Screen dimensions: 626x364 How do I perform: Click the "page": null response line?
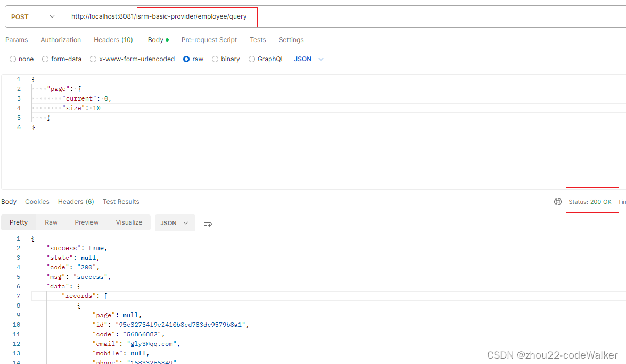(117, 315)
